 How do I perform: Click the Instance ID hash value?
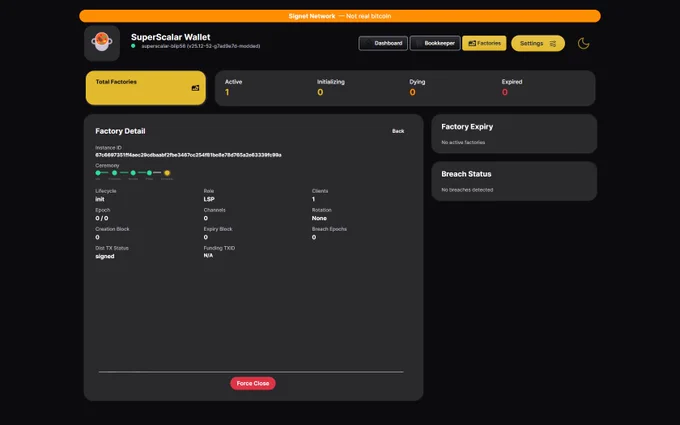[188, 155]
